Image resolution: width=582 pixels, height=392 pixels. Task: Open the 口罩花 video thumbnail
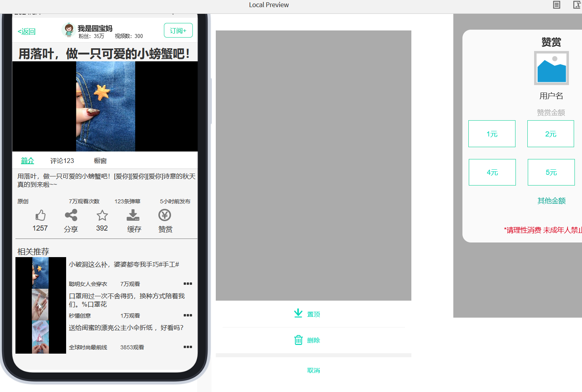tap(41, 305)
